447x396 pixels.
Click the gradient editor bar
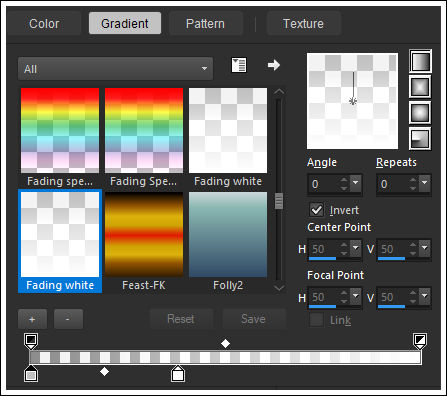click(225, 357)
